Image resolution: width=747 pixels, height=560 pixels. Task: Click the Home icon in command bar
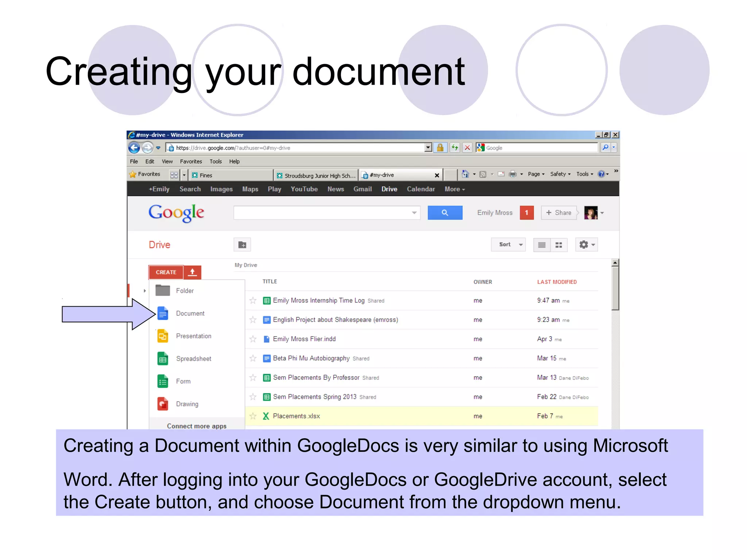(x=465, y=174)
